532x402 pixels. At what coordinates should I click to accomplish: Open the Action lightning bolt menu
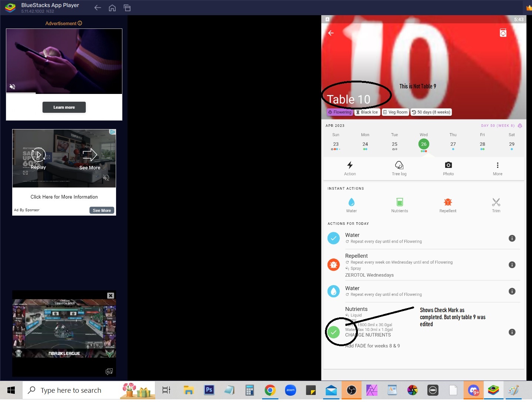click(350, 168)
